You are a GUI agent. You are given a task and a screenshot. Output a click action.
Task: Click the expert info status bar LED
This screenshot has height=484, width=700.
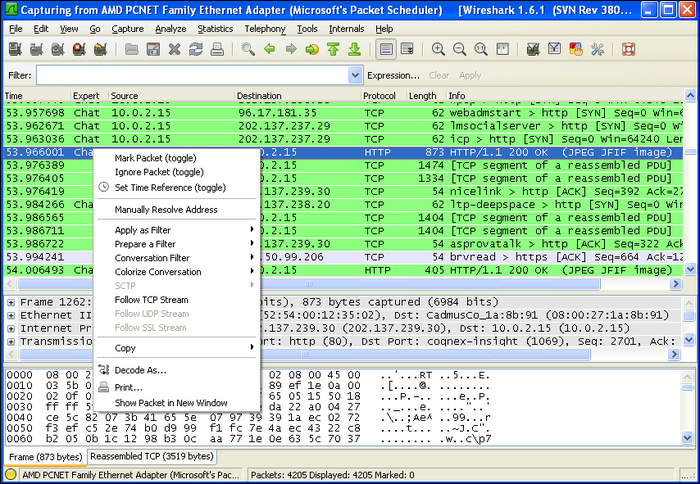(11, 475)
